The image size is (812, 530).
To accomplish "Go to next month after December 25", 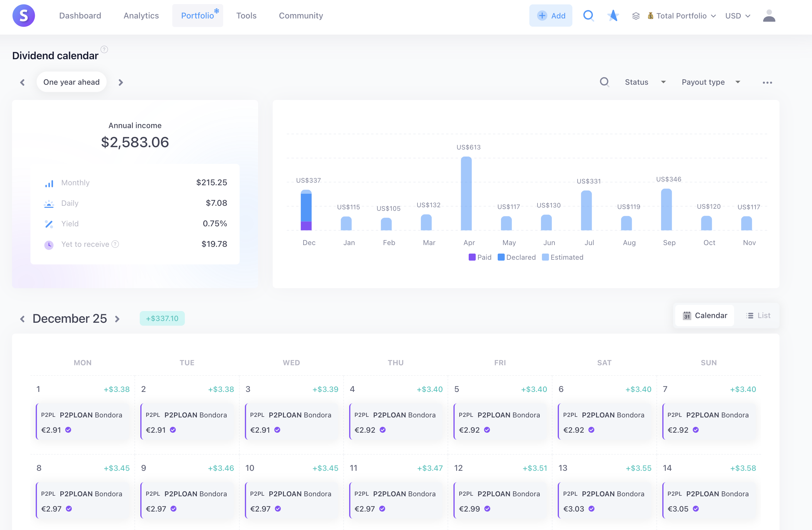I will point(117,319).
